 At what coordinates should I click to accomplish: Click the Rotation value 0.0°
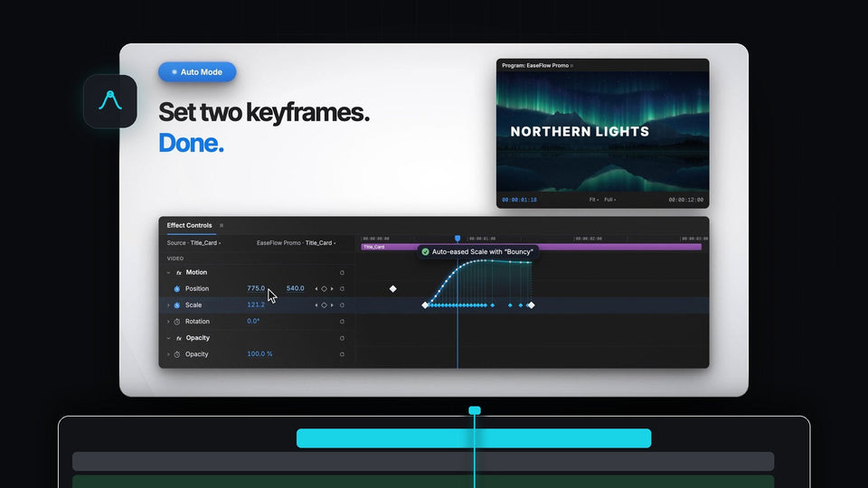253,321
